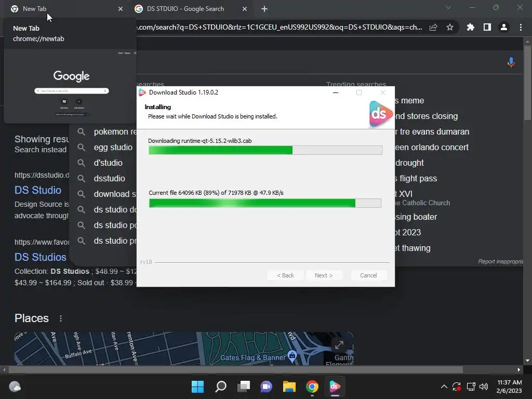
Task: Open the Chrome extensions puzzle icon
Action: coord(470,27)
